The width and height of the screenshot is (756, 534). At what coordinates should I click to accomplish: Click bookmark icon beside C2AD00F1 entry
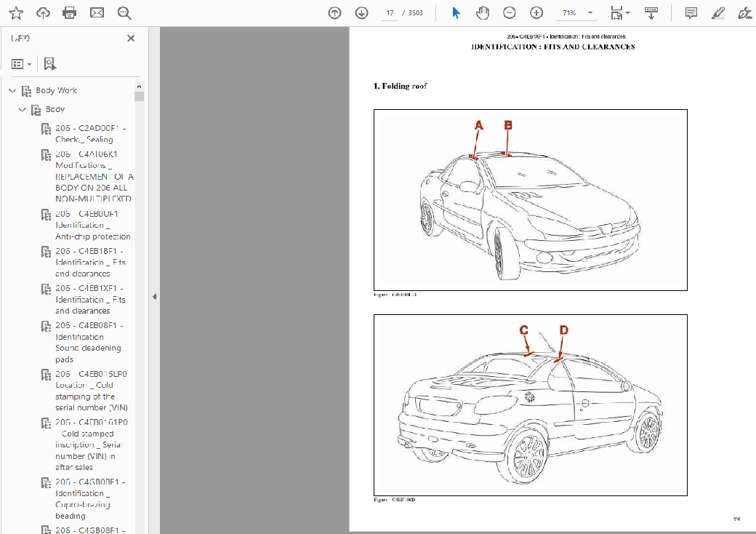click(x=46, y=129)
